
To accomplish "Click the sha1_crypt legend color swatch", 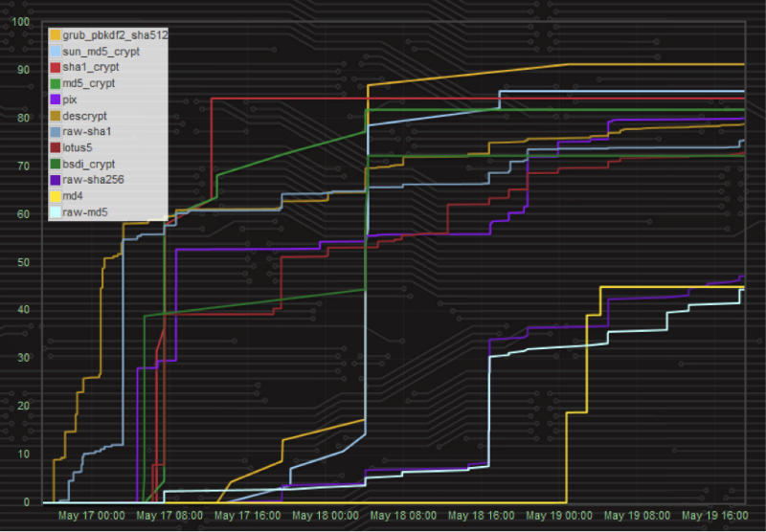I will tap(56, 67).
